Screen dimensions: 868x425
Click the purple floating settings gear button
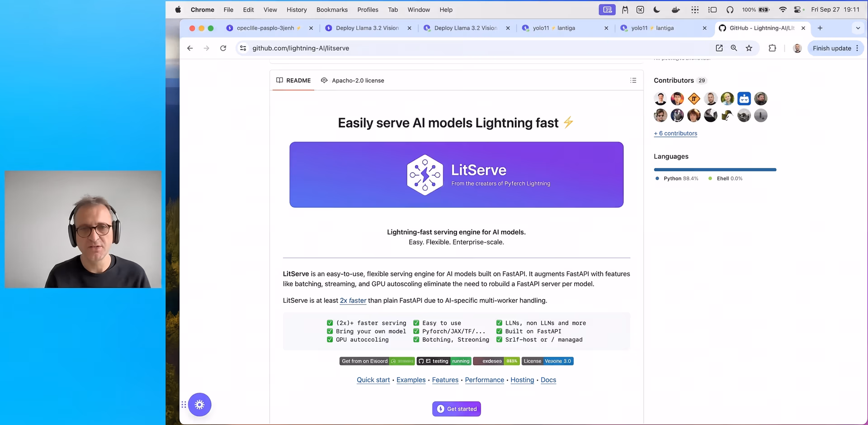coord(200,405)
